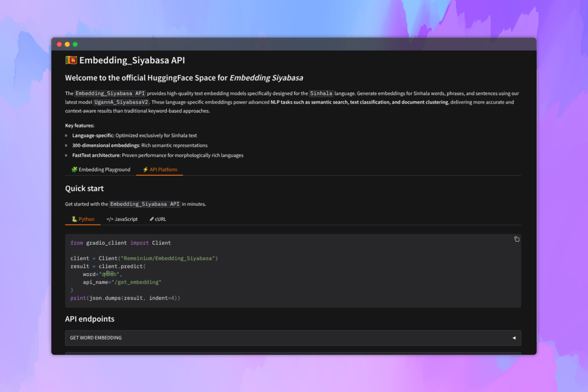Click the Quick start heading

[85, 189]
